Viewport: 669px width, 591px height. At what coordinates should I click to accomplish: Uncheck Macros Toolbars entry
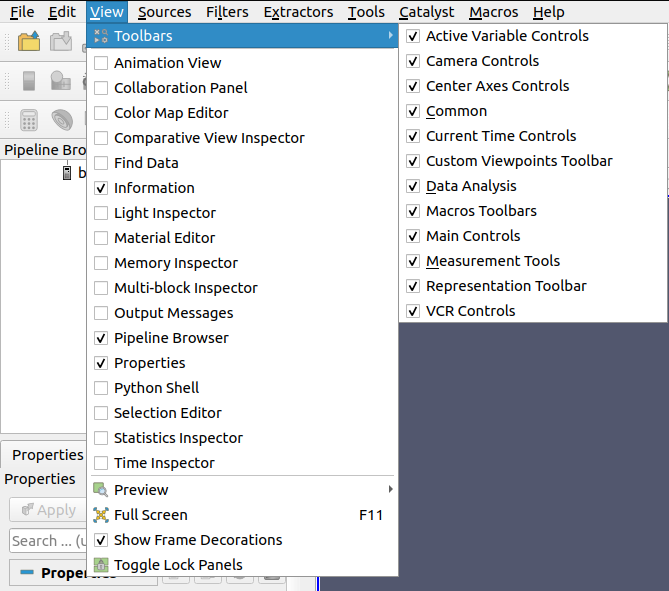[x=413, y=211]
